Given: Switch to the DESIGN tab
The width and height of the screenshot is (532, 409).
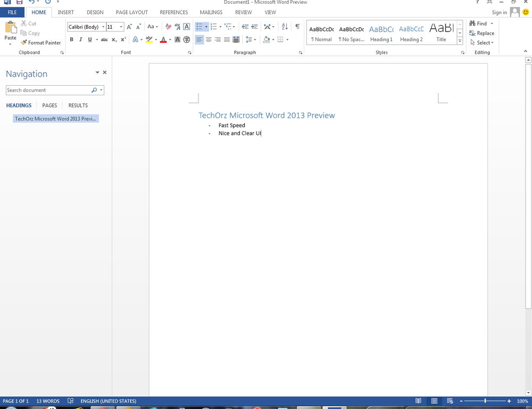Looking at the screenshot, I should (95, 12).
